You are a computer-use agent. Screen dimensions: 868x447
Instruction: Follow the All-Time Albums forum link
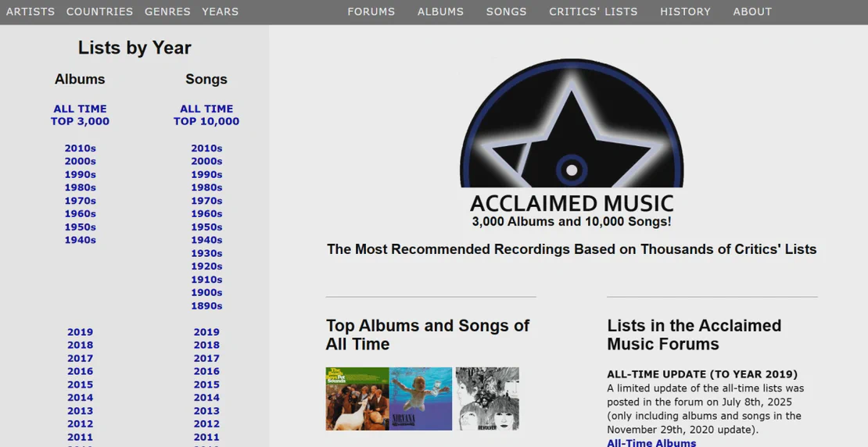click(651, 442)
